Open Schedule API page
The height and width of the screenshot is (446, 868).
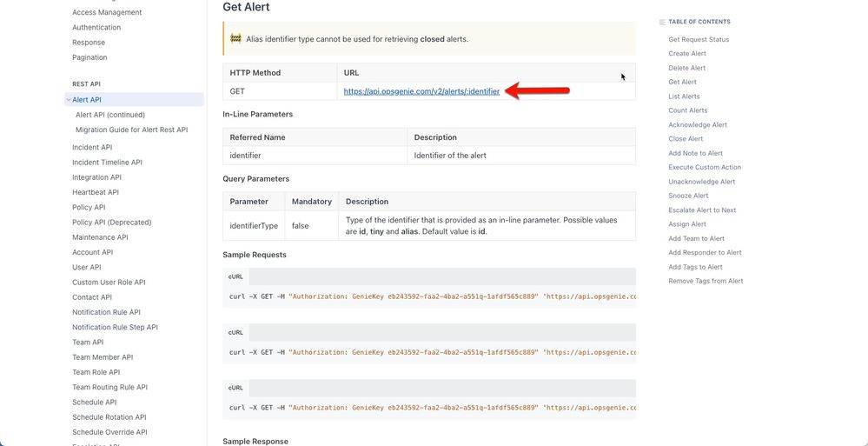pyautogui.click(x=94, y=402)
